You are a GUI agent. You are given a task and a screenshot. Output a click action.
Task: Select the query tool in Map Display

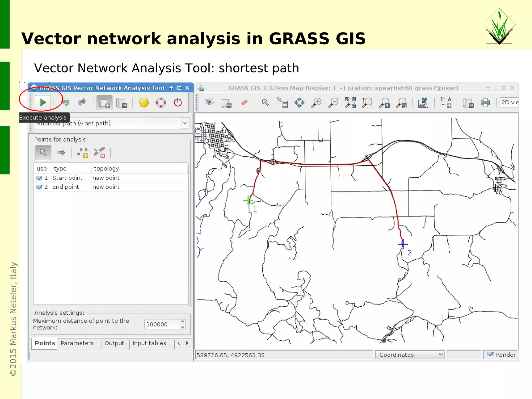(282, 103)
